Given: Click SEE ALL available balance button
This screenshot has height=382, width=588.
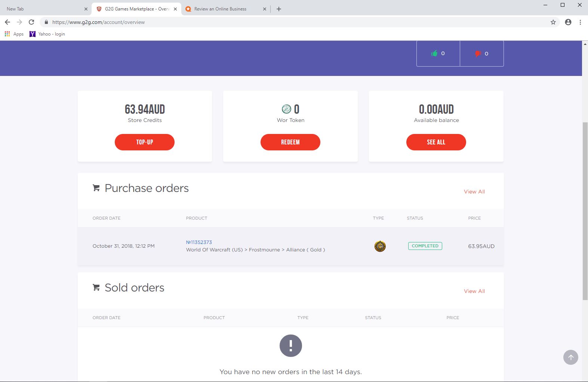Looking at the screenshot, I should coord(436,142).
